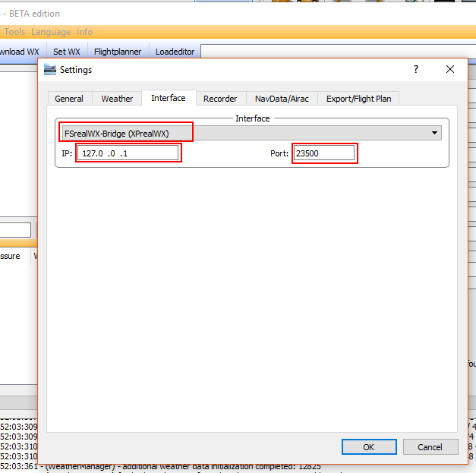Viewport: 476px width, 473px height.
Task: Click the Settings dialog title icon
Action: [50, 70]
